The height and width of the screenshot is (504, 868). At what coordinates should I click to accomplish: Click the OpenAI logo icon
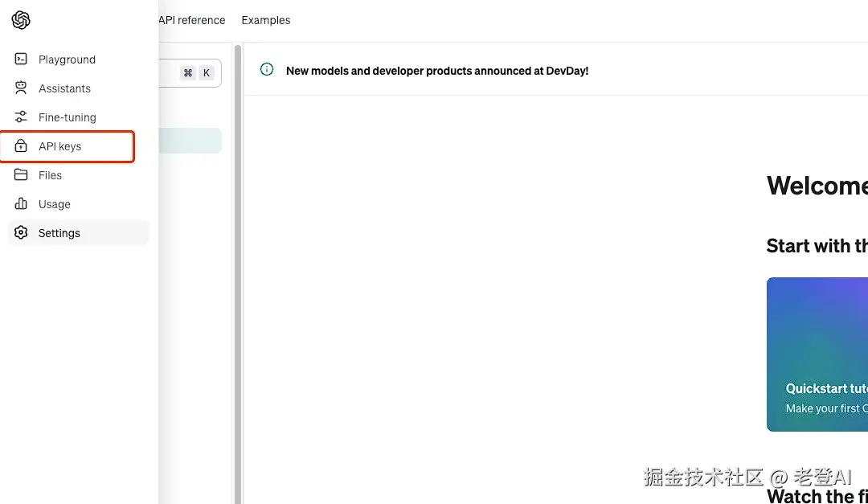(21, 20)
